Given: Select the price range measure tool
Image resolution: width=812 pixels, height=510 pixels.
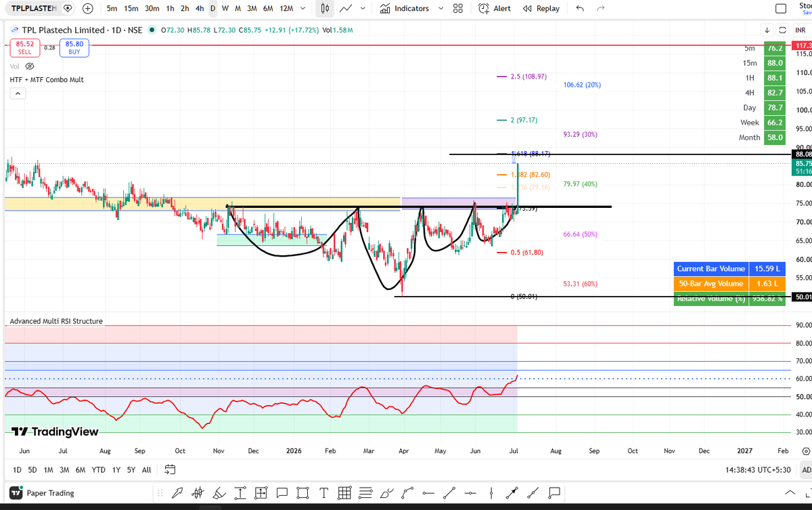Looking at the screenshot, I should coord(240,492).
